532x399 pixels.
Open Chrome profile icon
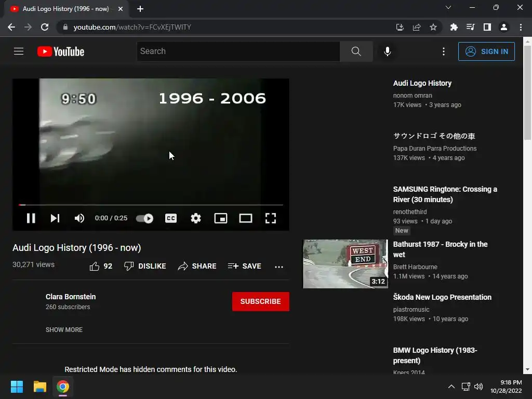coord(504,27)
